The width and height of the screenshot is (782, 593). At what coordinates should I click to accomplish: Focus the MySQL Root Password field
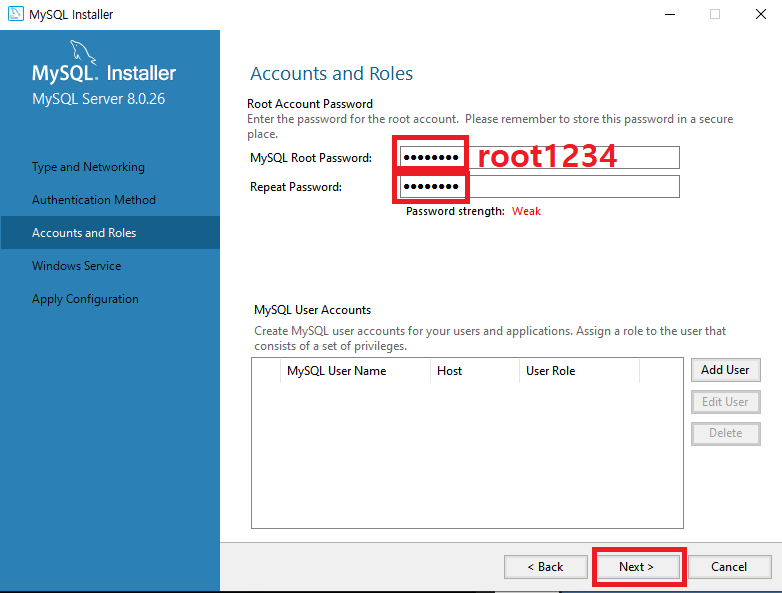point(540,158)
